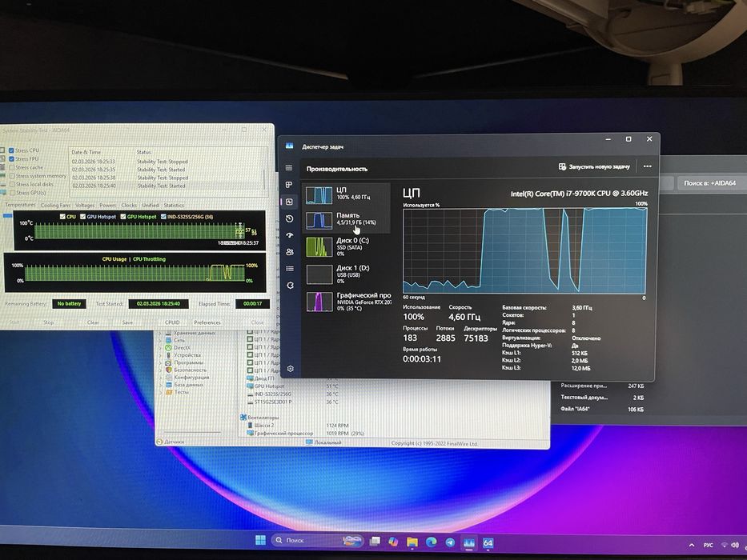This screenshot has height=560, width=747.
Task: Open Windows Start button
Action: pos(260,540)
